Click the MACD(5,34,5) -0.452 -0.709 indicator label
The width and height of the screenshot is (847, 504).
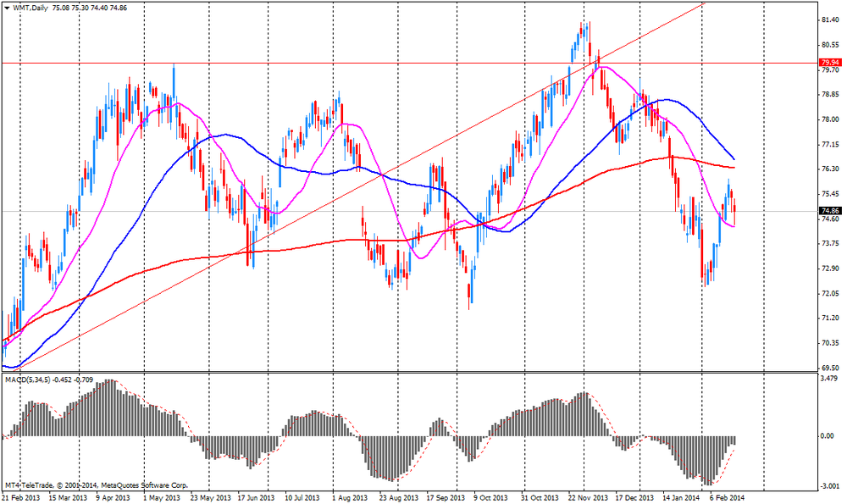point(48,379)
